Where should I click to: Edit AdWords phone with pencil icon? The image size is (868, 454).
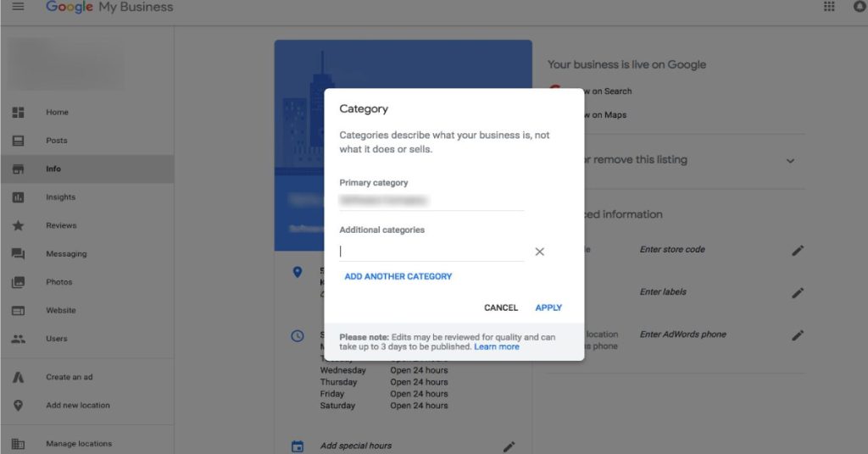(x=798, y=335)
